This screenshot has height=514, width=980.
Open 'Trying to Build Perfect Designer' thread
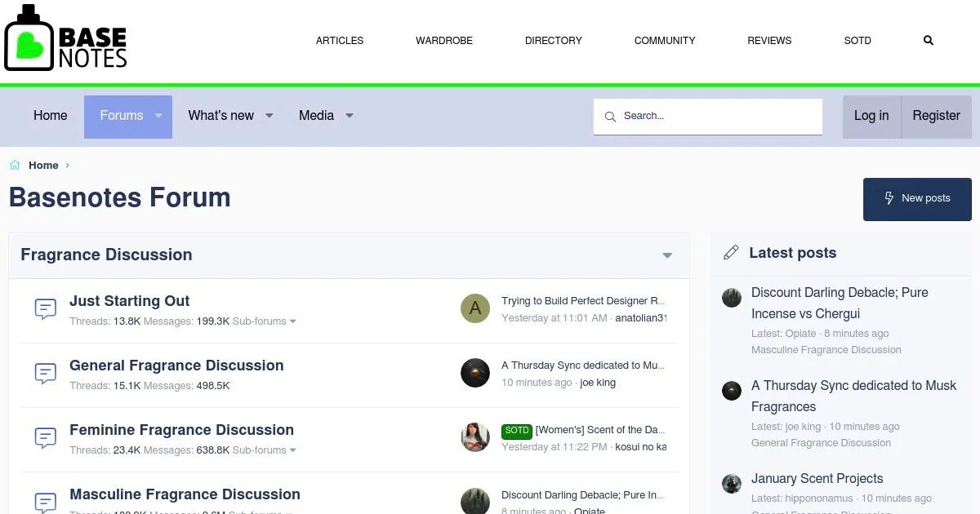583,301
